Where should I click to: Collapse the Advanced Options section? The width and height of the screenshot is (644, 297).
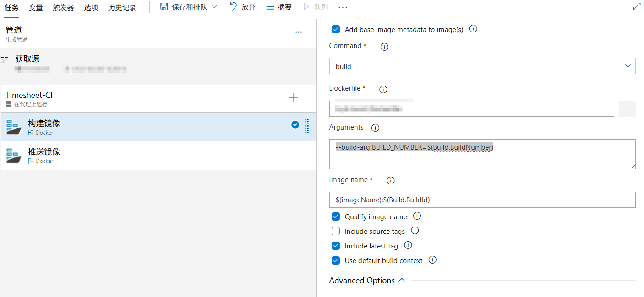367,281
